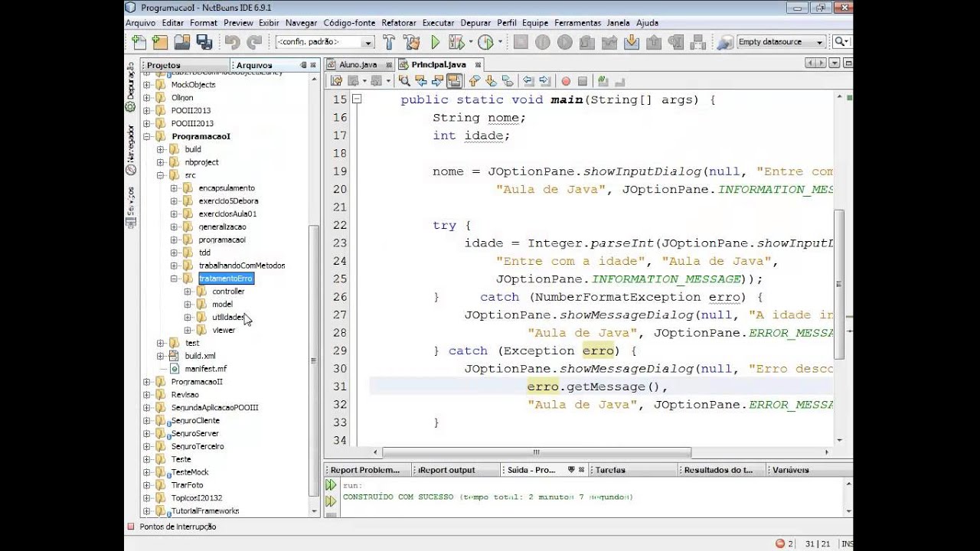Build the main project with hammer icon

click(389, 42)
